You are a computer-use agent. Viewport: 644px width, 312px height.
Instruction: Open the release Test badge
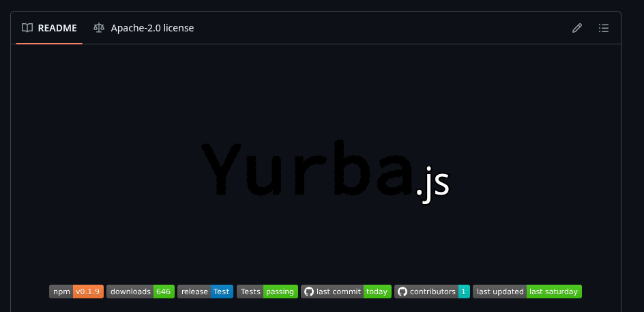pos(205,292)
